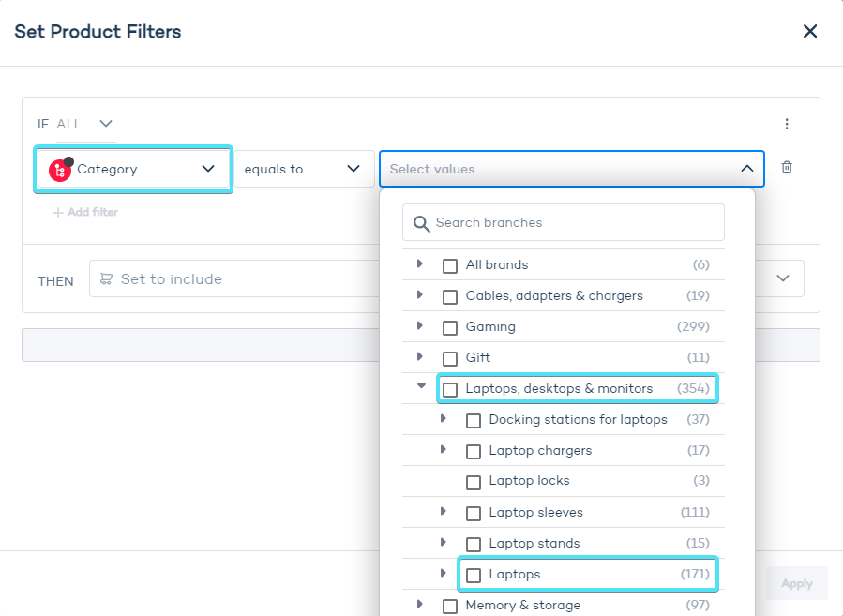Collapse Laptops, desktops & monitors branch
843x616 pixels.
421,386
